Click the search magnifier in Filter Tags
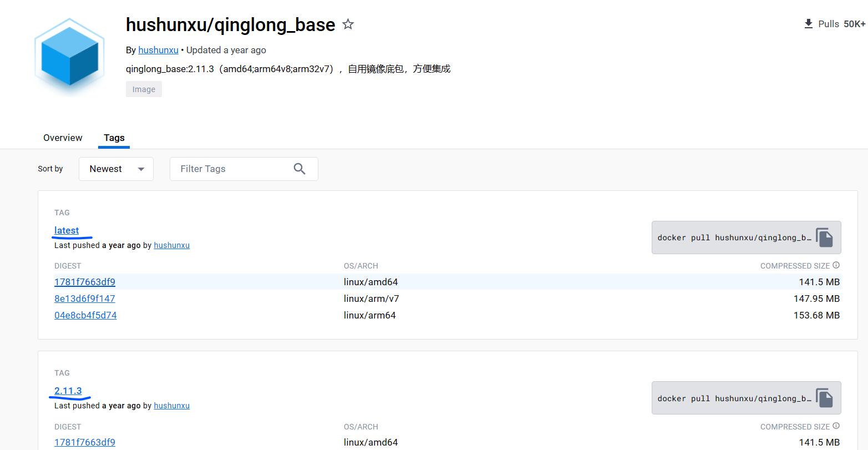 (x=300, y=169)
